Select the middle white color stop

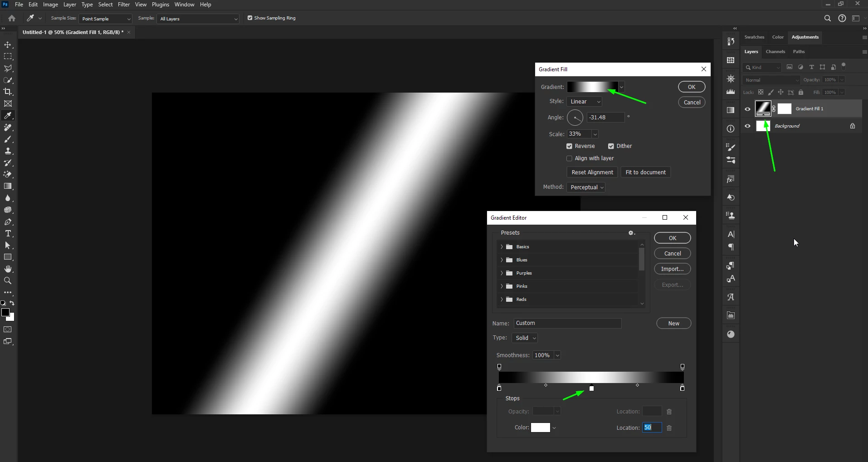(x=591, y=388)
